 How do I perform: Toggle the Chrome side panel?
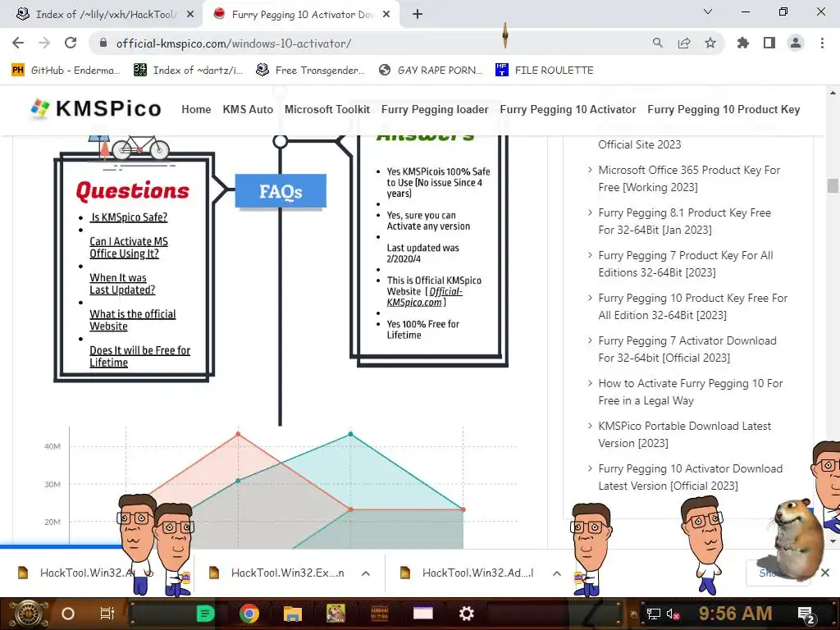[x=769, y=43]
